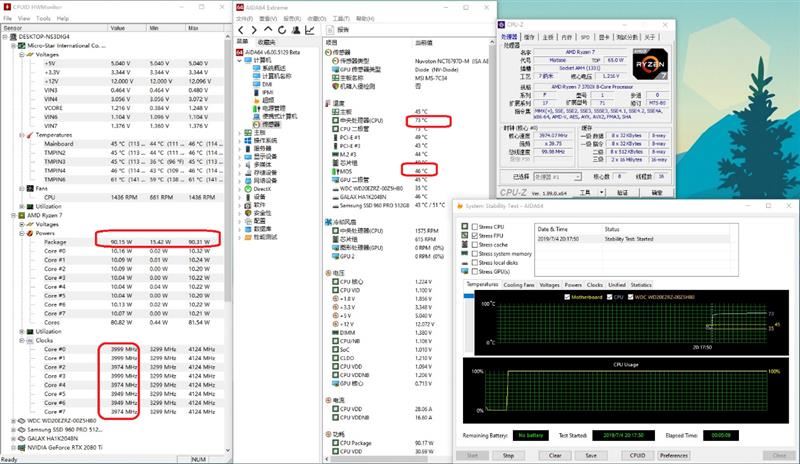The height and width of the screenshot is (464, 800).
Task: Click the NVIDIA GeForce RTX 2080 Ti icon
Action: point(21,448)
